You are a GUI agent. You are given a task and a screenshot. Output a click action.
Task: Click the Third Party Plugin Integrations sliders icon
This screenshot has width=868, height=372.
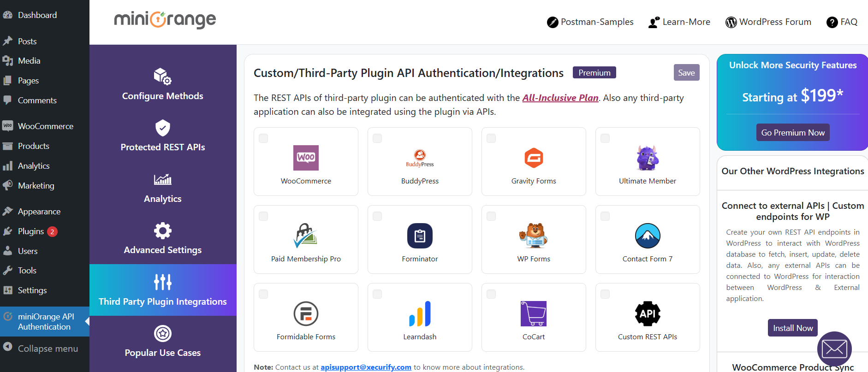click(163, 282)
